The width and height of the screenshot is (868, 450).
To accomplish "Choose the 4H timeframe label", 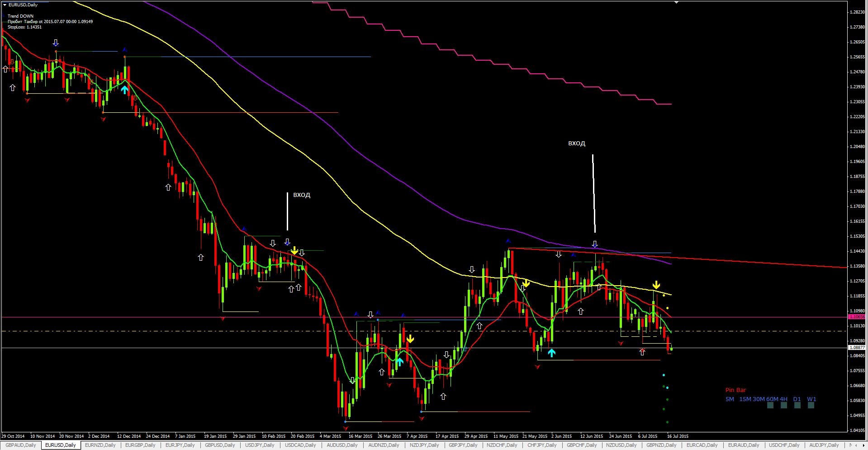I will [x=783, y=399].
